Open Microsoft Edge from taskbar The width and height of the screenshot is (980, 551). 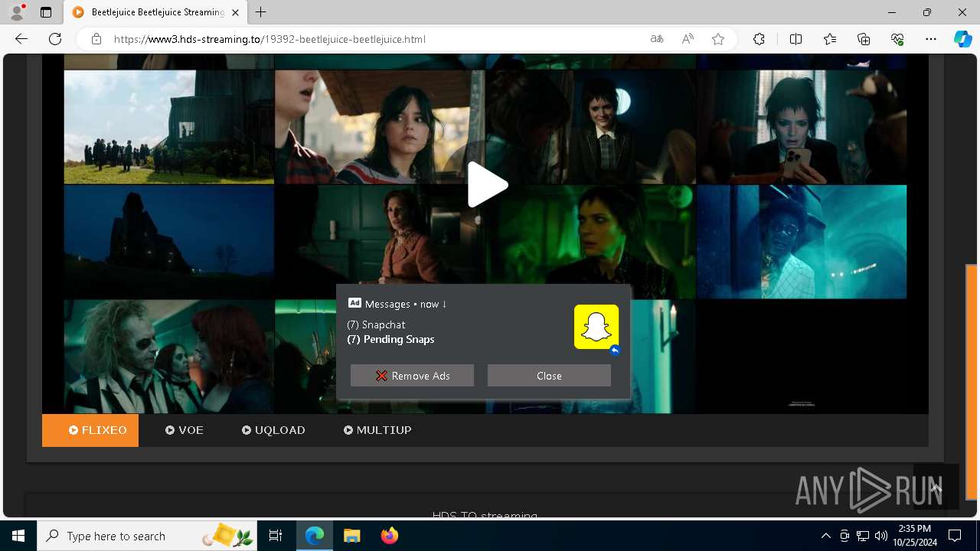pyautogui.click(x=315, y=536)
